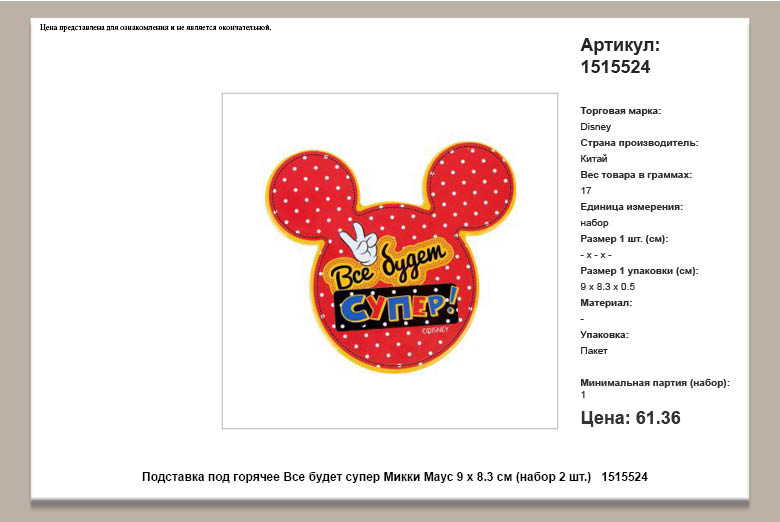Click the package size '9 x 8.3 x 0.5'
Image resolution: width=780 pixels, height=522 pixels.
(x=607, y=287)
